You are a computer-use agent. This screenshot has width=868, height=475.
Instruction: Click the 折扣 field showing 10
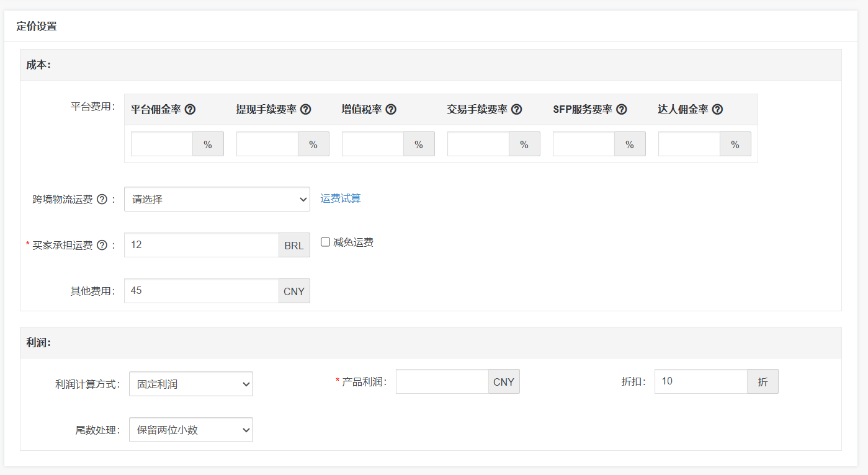click(701, 381)
